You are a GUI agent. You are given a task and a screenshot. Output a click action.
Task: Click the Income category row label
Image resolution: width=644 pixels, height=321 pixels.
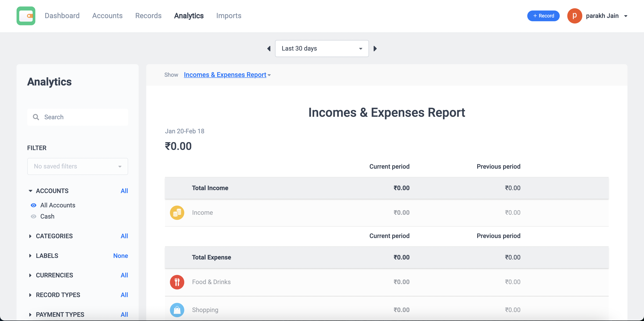(202, 213)
